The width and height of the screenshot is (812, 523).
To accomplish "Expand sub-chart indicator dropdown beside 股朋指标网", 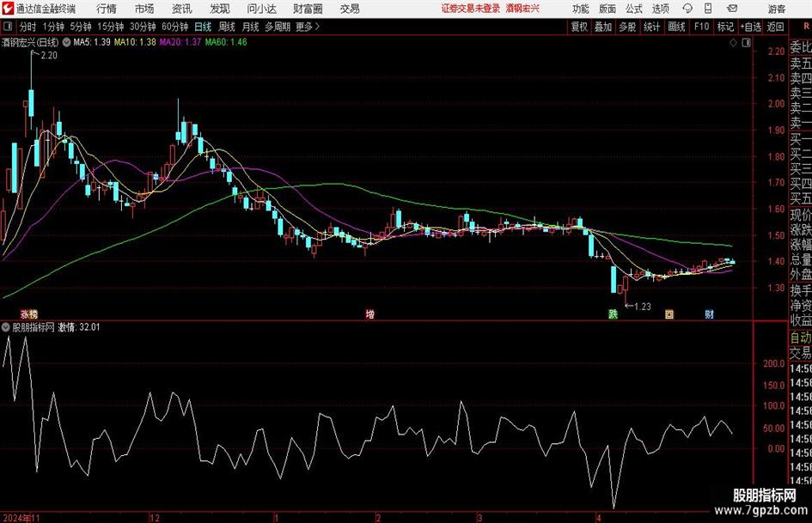I will (x=6, y=327).
